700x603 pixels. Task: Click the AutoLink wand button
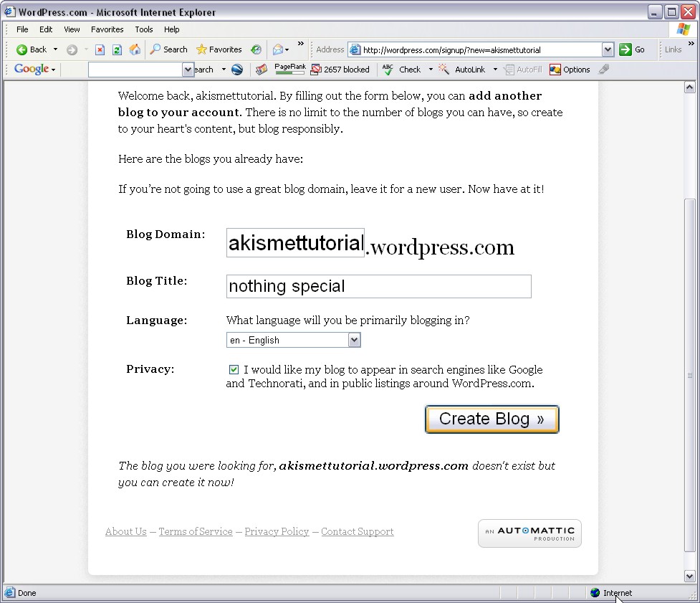point(462,70)
